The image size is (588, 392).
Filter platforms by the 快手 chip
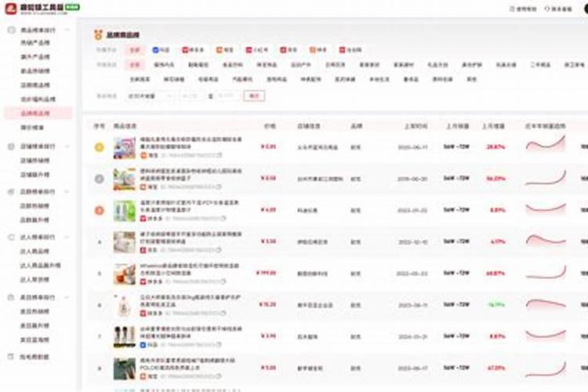tap(318, 50)
